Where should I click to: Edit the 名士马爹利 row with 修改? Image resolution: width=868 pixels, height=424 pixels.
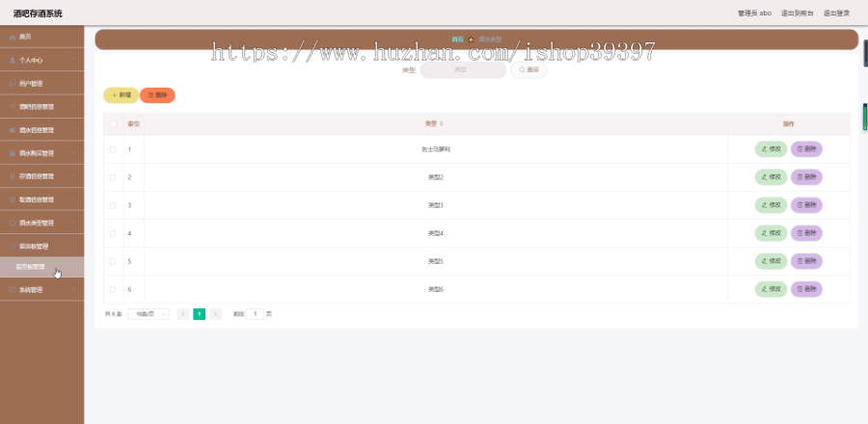[771, 149]
